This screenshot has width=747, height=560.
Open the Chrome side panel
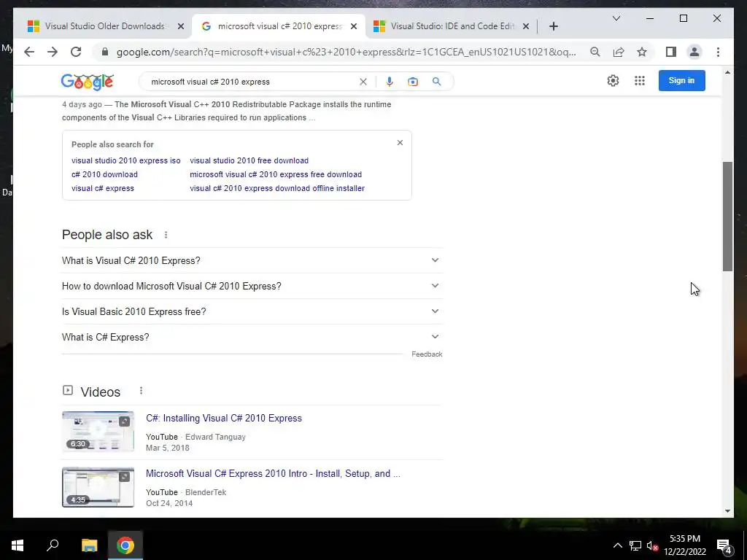click(671, 52)
